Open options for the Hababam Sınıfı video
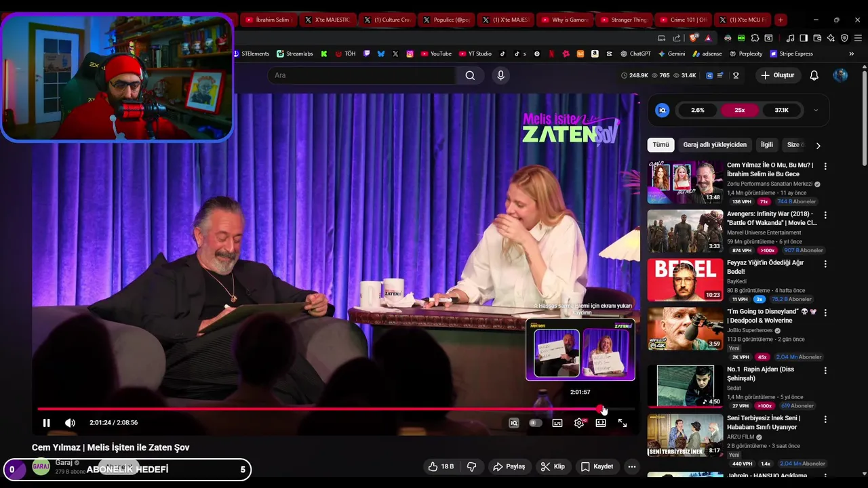This screenshot has width=868, height=488. (x=825, y=420)
